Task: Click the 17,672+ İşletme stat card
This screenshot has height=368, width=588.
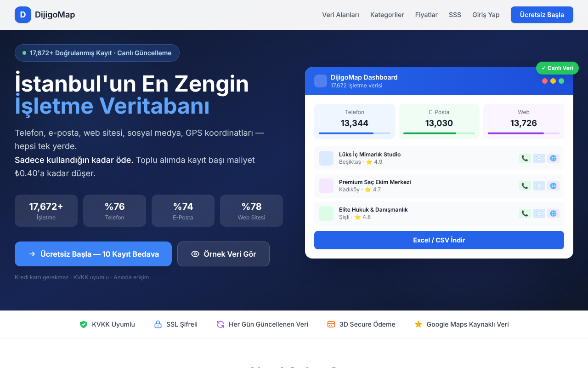Action: (x=46, y=211)
